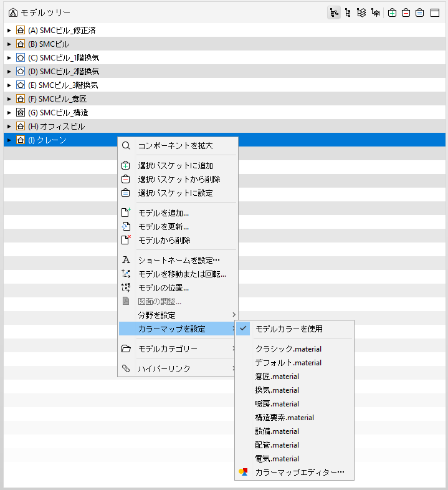Apply the デフォルト.material color map
This screenshot has width=448, height=490.
coord(294,363)
